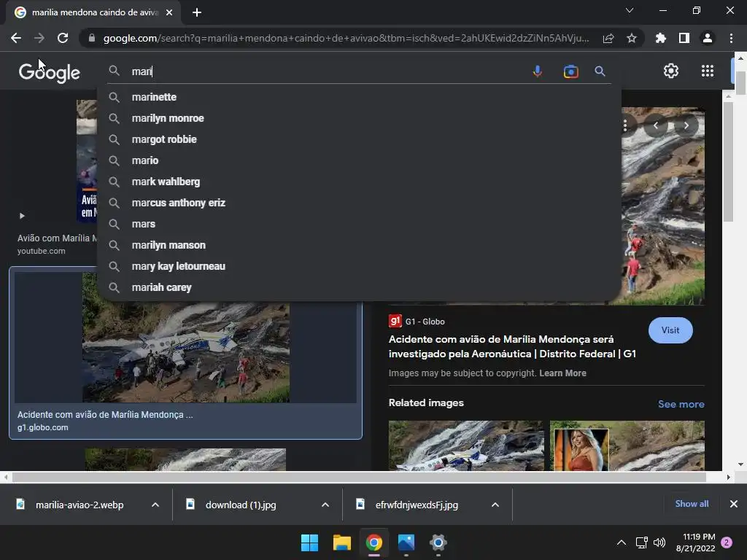Click the Google logo
Viewport: 747px width, 560px height.
[49, 72]
